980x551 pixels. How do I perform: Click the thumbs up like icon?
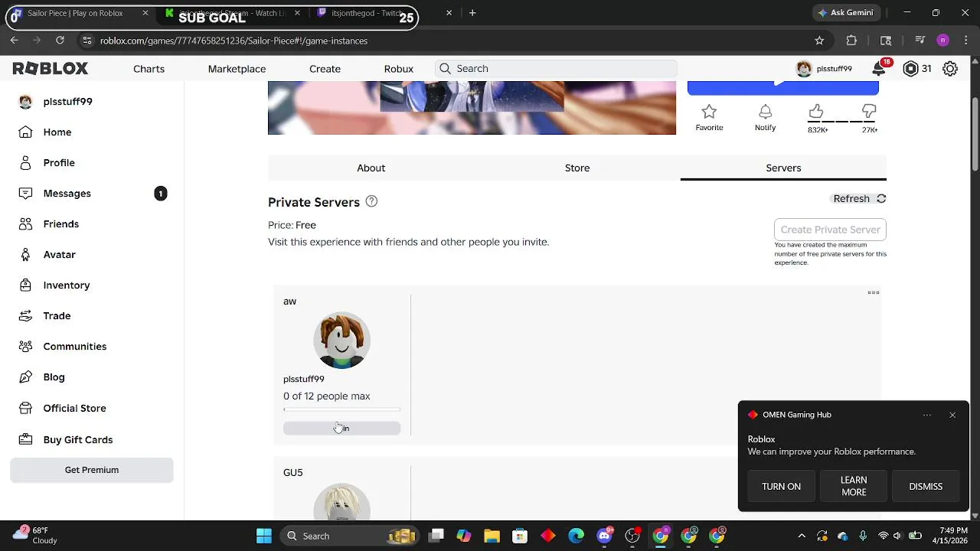pos(816,112)
